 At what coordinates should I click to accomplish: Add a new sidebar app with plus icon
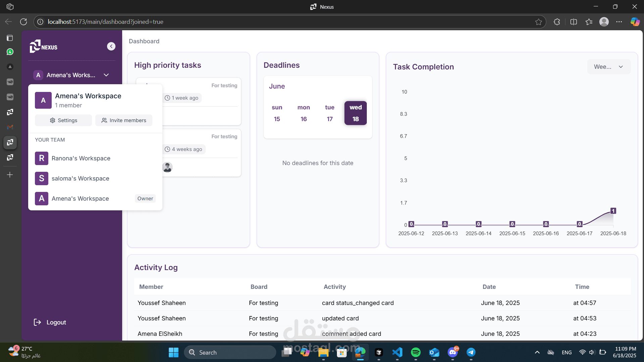click(10, 175)
